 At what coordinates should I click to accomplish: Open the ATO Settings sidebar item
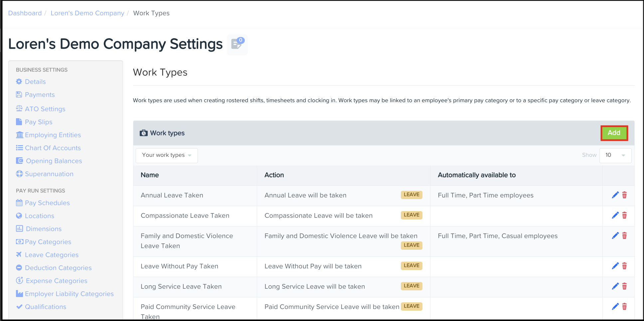tap(45, 109)
